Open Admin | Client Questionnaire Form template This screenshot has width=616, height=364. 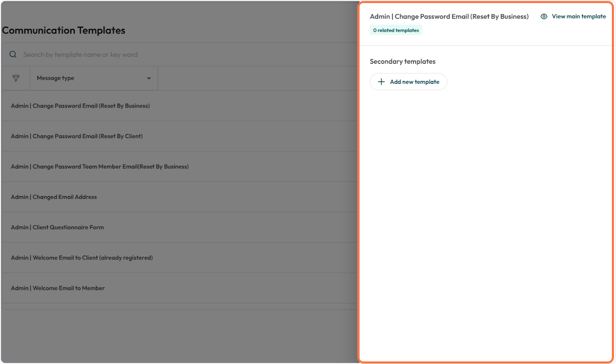(57, 227)
